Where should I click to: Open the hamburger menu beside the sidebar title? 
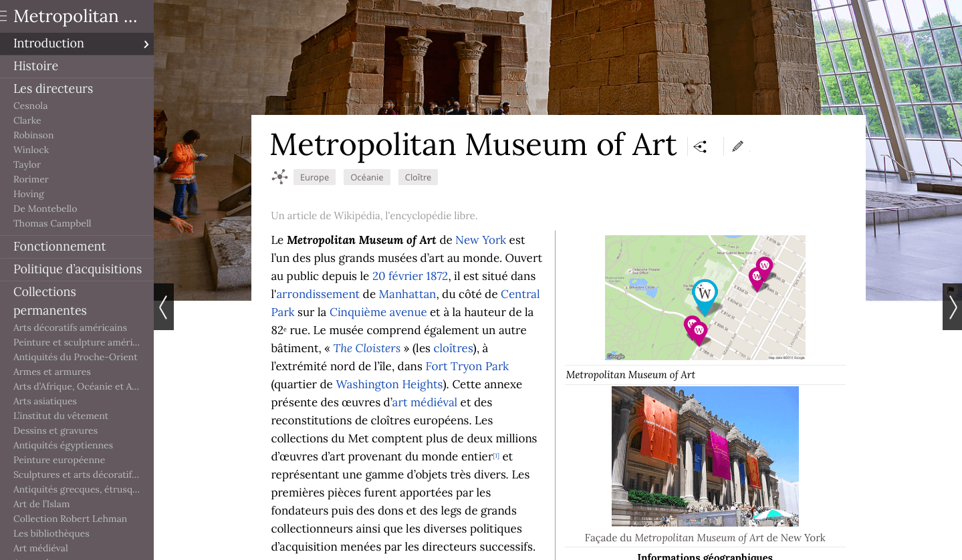coord(3,17)
